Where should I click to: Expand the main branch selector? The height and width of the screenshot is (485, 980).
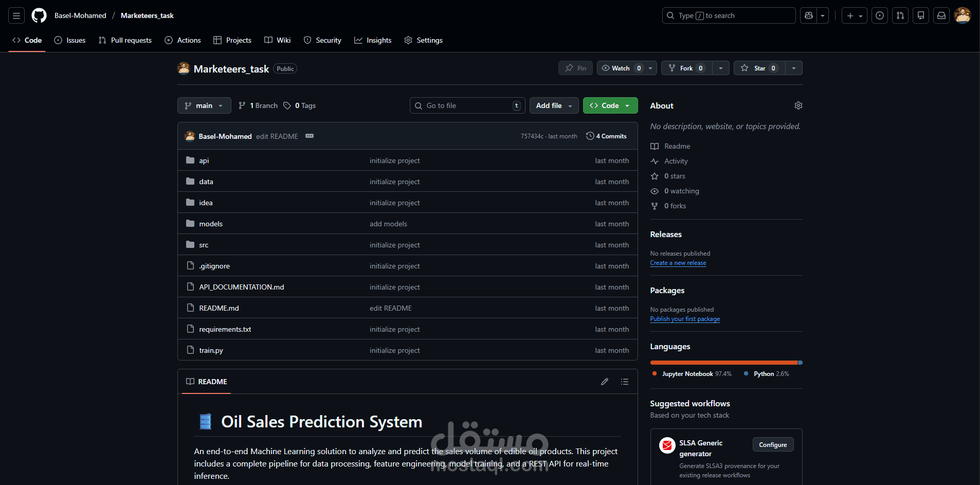click(x=204, y=105)
